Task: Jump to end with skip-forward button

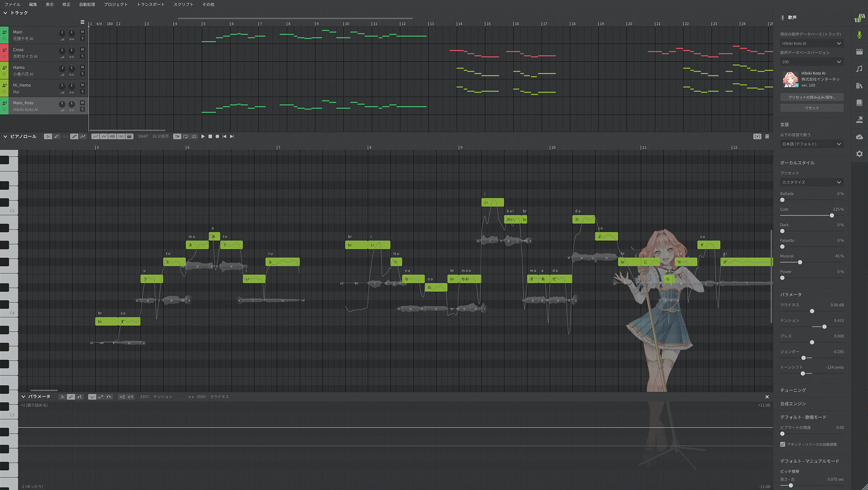Action: pyautogui.click(x=232, y=137)
